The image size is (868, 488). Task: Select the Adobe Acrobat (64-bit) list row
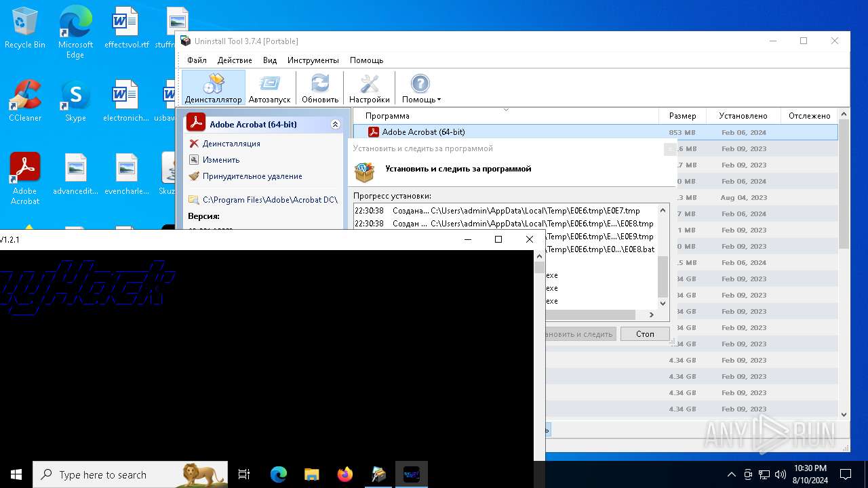[595, 132]
